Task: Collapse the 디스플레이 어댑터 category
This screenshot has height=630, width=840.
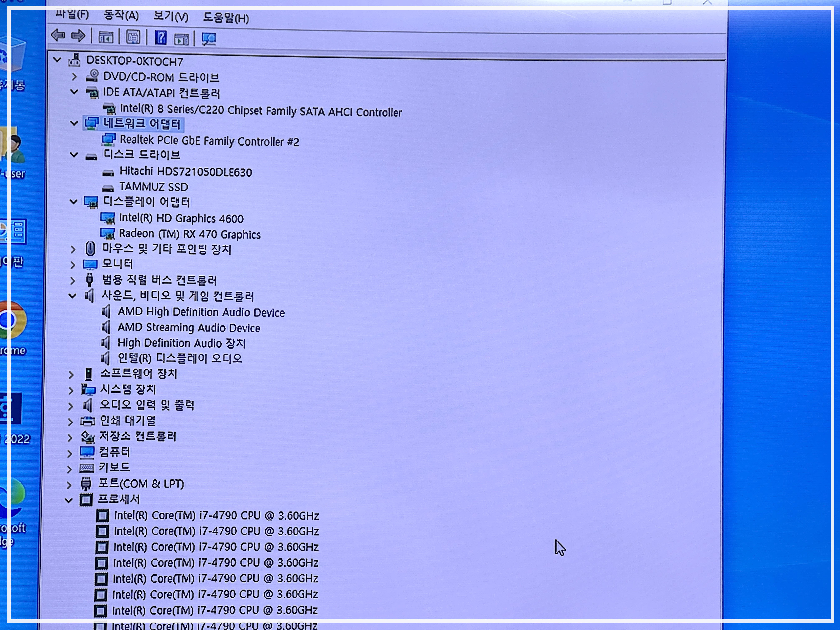Action: [x=73, y=202]
